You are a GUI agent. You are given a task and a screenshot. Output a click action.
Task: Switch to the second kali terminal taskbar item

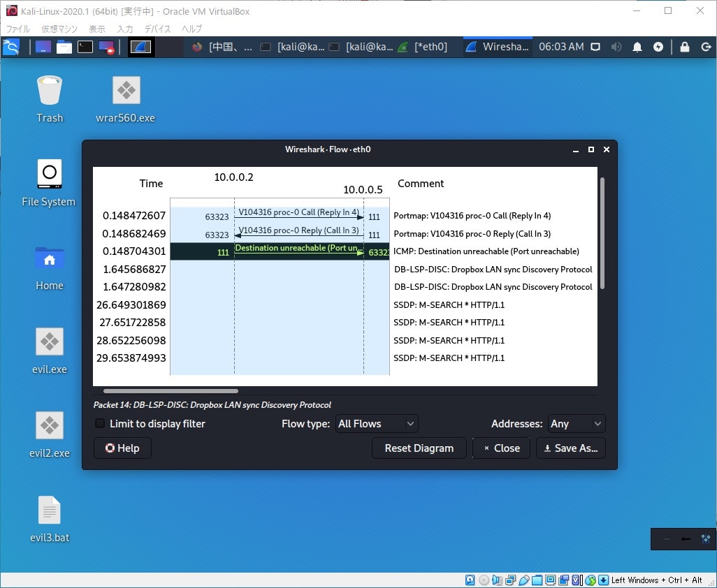[361, 47]
